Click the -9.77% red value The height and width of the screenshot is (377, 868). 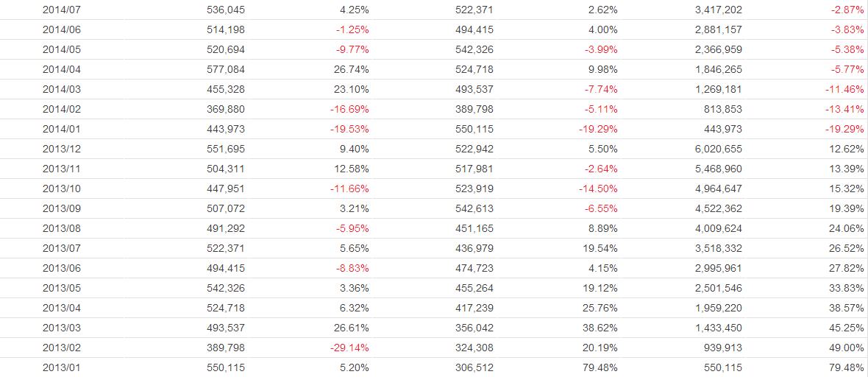tap(352, 49)
